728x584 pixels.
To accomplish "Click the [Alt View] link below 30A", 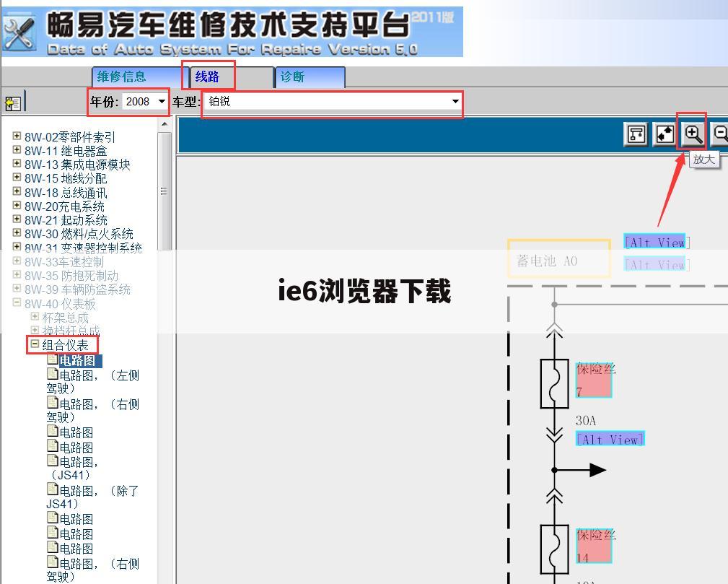I will 610,439.
